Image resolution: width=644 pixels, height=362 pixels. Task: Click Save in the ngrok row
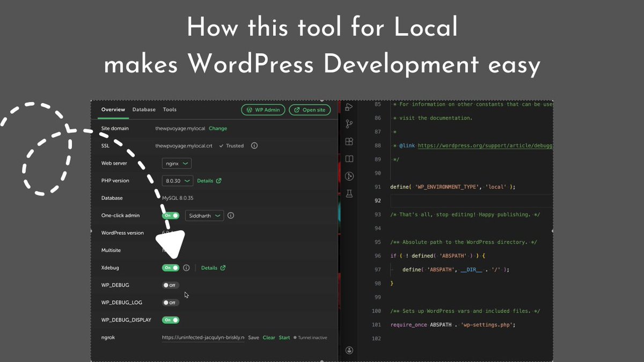pyautogui.click(x=253, y=337)
